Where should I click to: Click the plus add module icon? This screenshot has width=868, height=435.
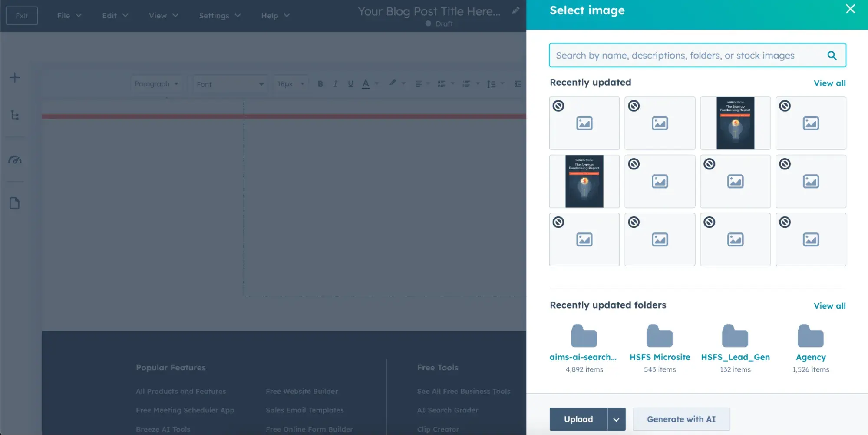tap(15, 78)
